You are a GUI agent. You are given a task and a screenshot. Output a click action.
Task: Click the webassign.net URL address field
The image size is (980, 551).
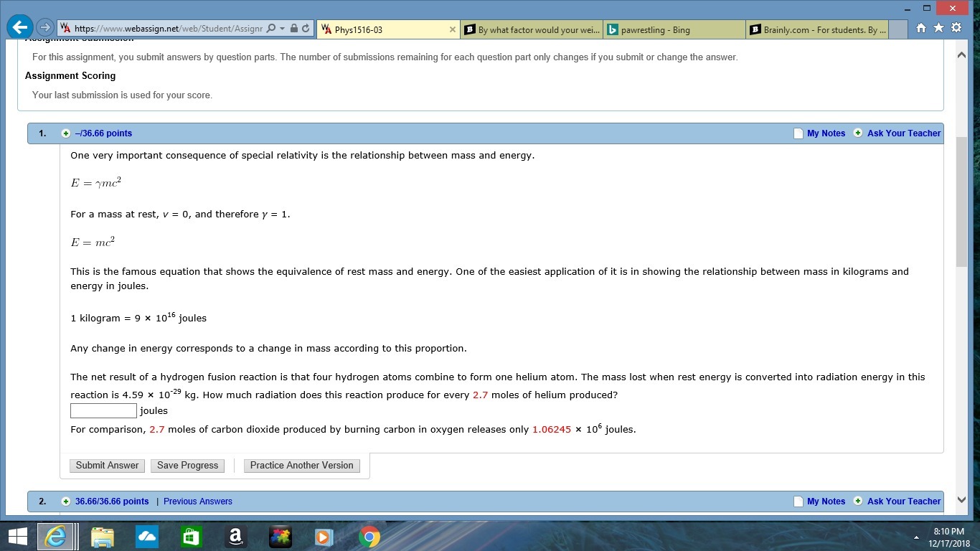point(168,29)
